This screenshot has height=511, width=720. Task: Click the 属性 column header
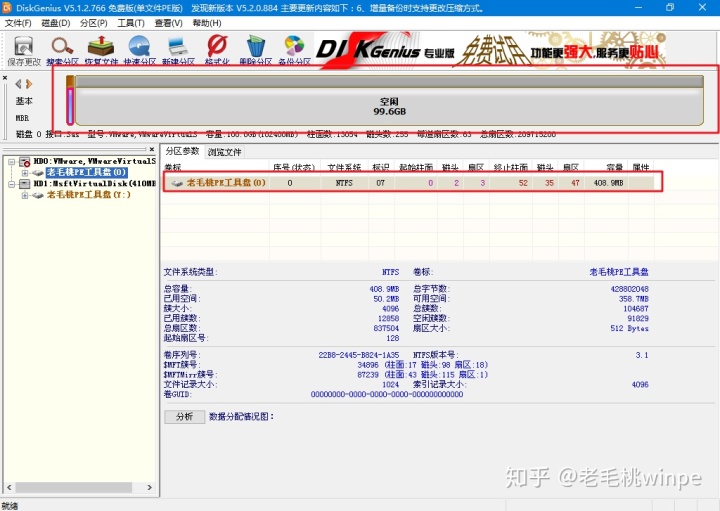(641, 167)
